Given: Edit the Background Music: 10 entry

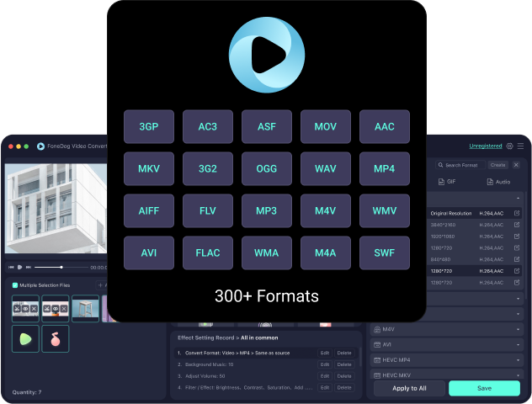Looking at the screenshot, I should click(325, 364).
